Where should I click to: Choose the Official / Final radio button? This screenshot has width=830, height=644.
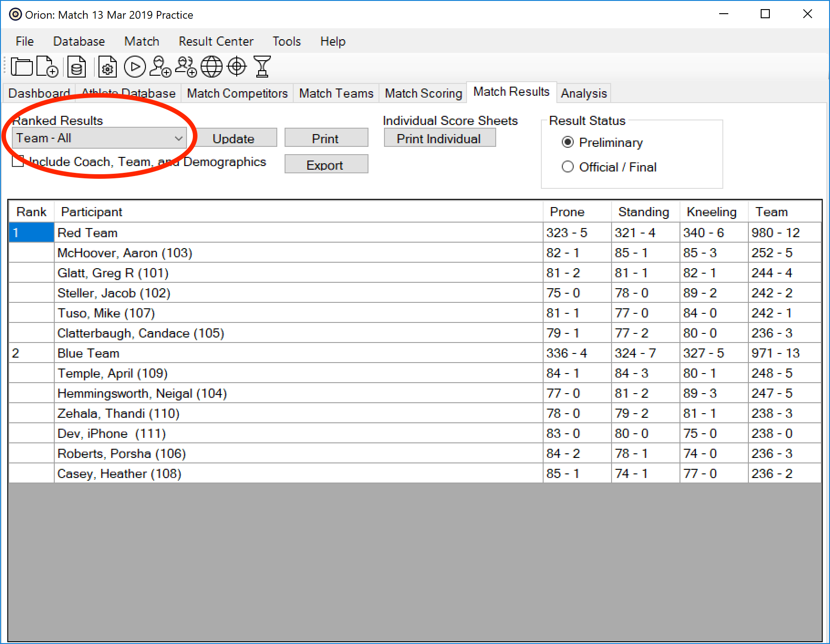coord(568,167)
